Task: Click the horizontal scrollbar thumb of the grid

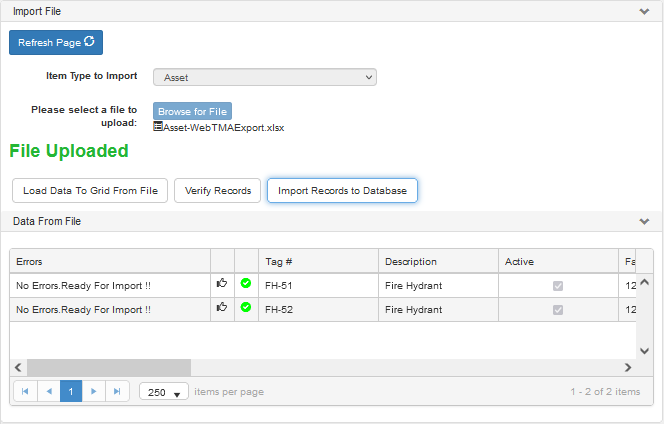Action: [109, 367]
